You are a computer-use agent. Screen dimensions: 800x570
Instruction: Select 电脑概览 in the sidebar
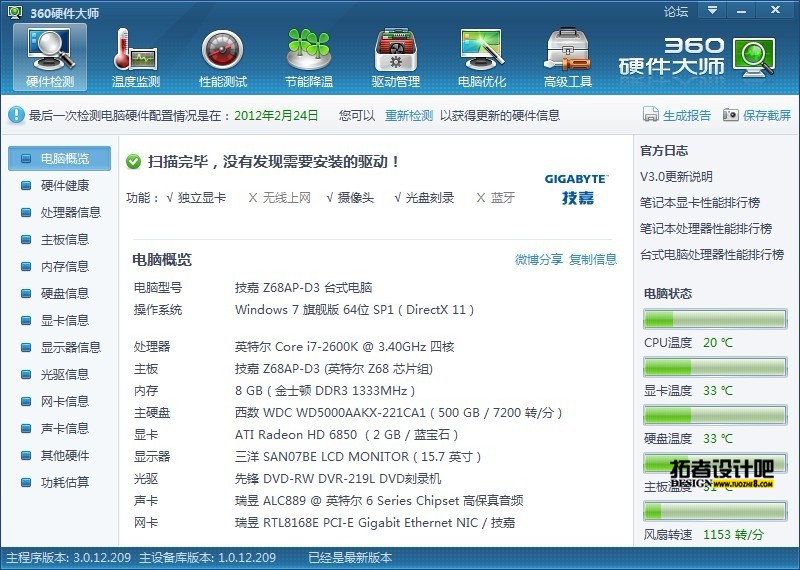point(59,158)
